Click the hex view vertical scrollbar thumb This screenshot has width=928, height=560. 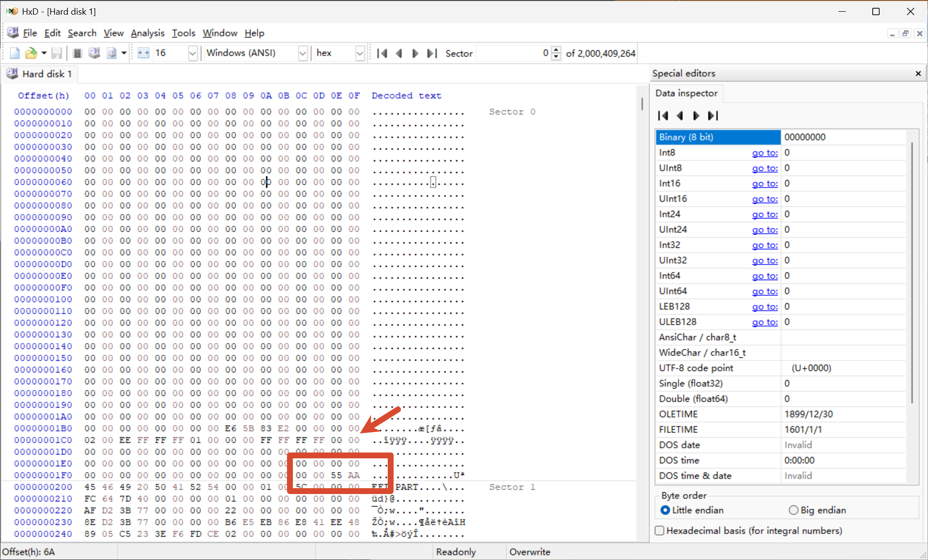[x=642, y=104]
